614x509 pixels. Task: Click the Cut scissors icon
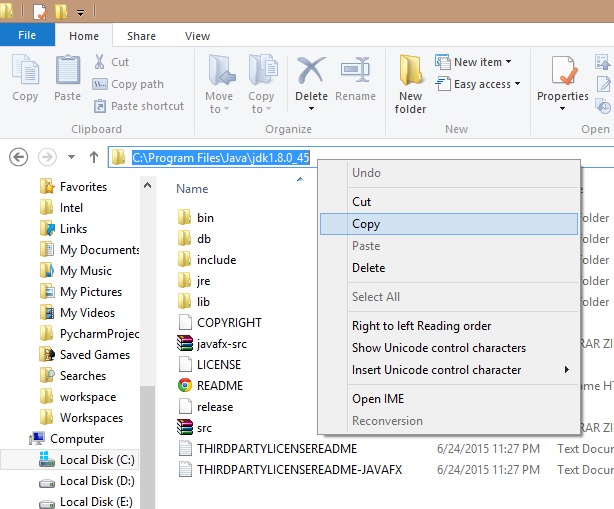tap(99, 62)
